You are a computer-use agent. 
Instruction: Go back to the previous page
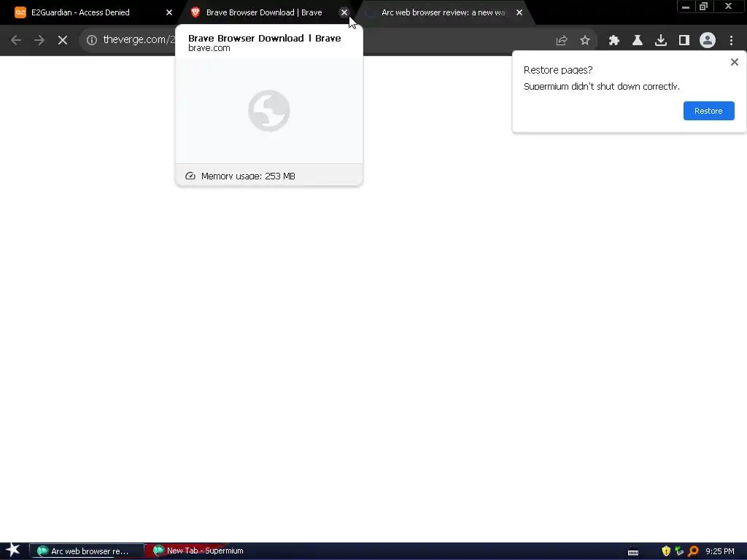point(16,40)
